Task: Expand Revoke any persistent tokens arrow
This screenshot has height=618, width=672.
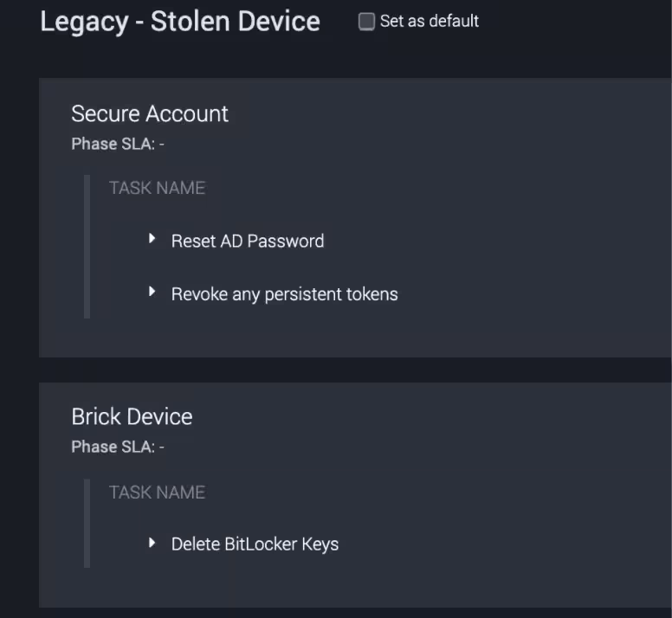Action: point(152,293)
